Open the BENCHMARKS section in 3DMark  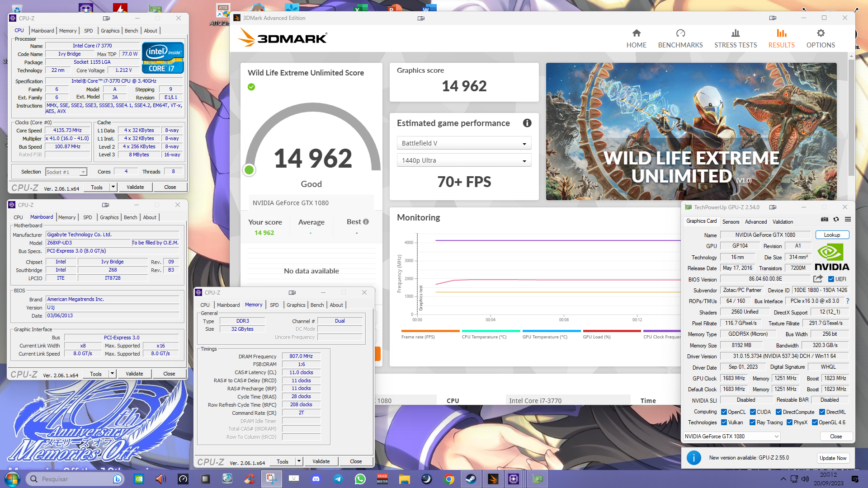click(680, 38)
